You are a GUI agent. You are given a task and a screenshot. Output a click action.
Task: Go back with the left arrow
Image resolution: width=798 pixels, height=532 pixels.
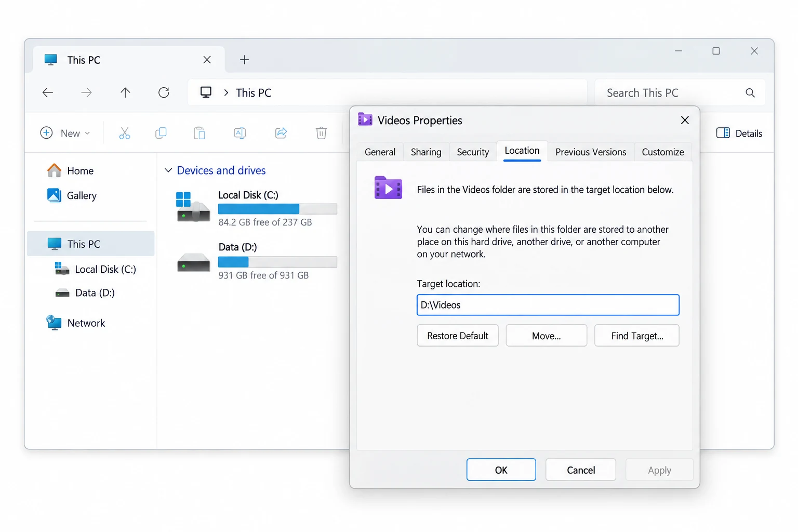pyautogui.click(x=48, y=92)
